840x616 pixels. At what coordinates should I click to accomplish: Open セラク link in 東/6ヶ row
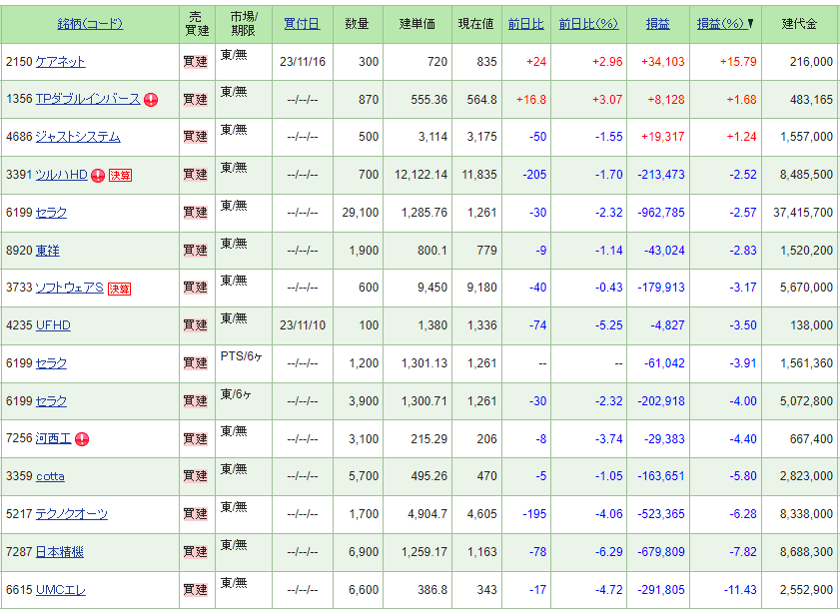[51, 401]
